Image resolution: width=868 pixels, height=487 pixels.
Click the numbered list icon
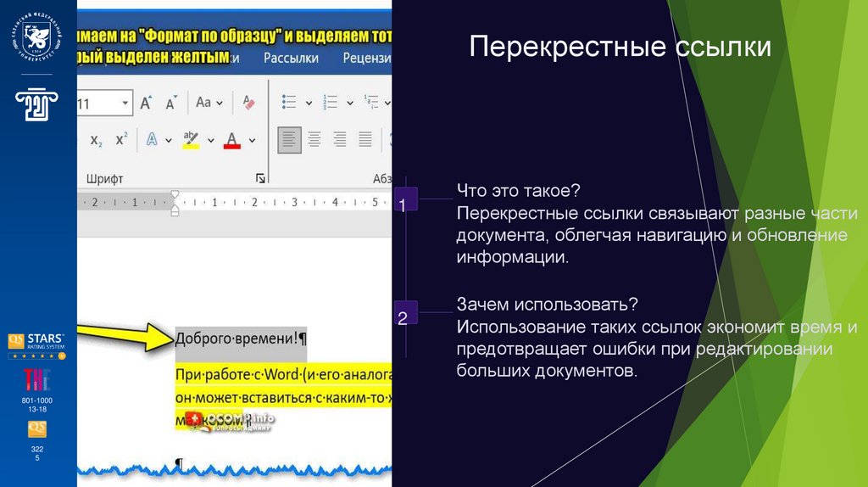(331, 102)
